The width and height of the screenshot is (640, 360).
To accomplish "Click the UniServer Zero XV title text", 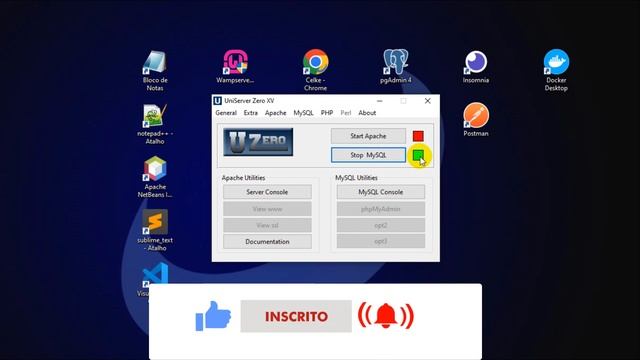I will pos(249,101).
